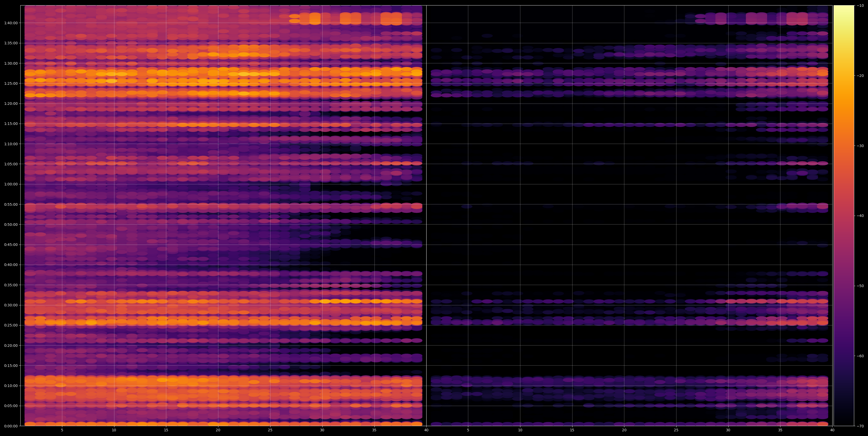Click the 0:20:00 y-axis tick label
Screen dimensions: 868x436
pos(11,345)
